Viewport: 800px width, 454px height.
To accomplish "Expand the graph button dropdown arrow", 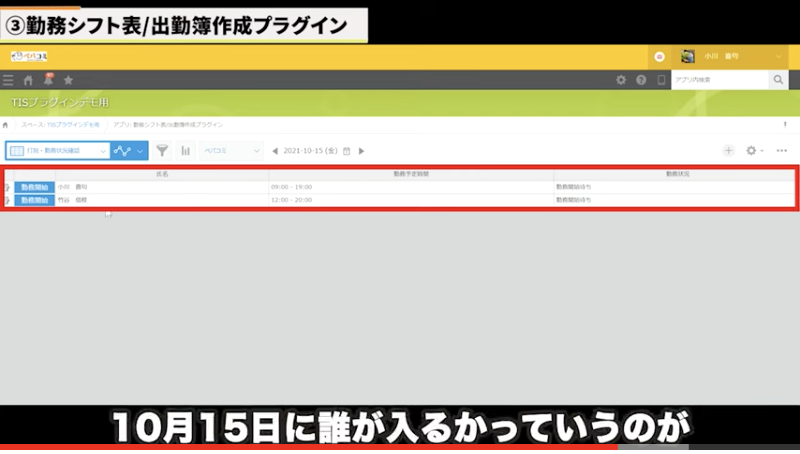I will (140, 151).
